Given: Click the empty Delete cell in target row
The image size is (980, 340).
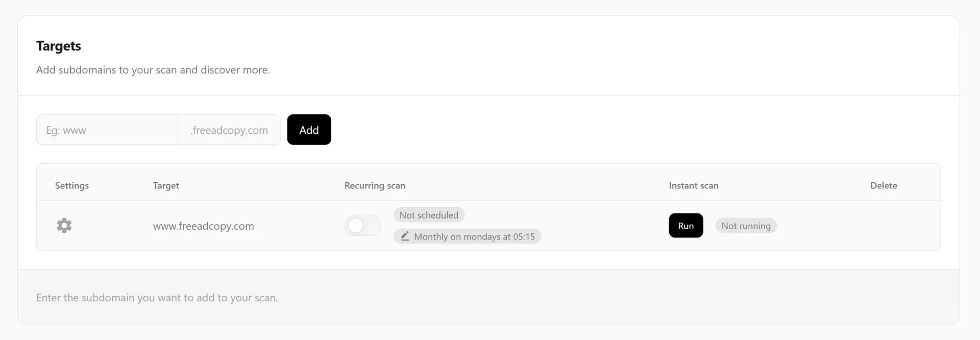Looking at the screenshot, I should point(884,226).
